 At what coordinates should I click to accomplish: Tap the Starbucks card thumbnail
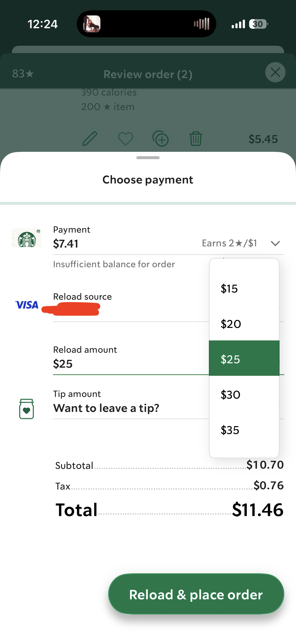[27, 238]
